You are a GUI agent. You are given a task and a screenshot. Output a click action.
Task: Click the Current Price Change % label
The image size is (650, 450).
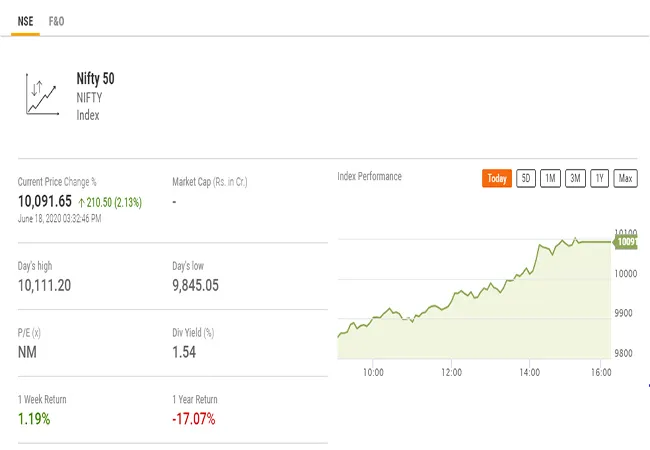[57, 182]
